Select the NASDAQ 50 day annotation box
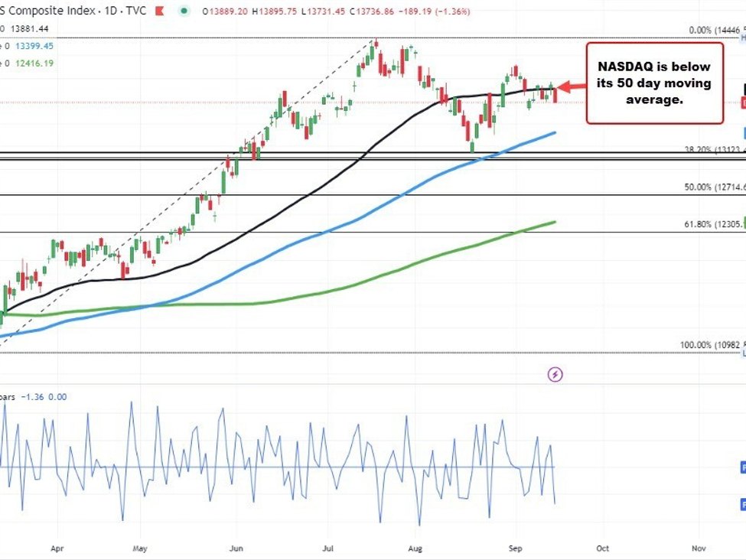This screenshot has height=560, width=746. coord(654,83)
